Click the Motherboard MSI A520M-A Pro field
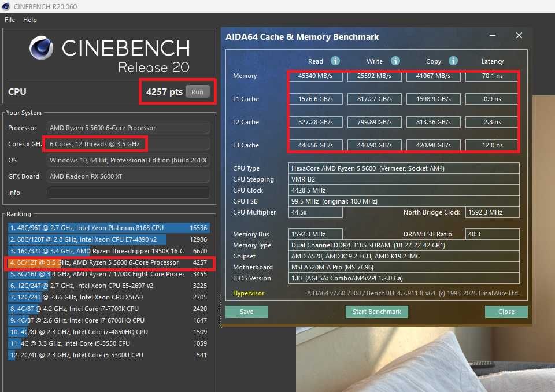The height and width of the screenshot is (392, 555). click(x=404, y=267)
